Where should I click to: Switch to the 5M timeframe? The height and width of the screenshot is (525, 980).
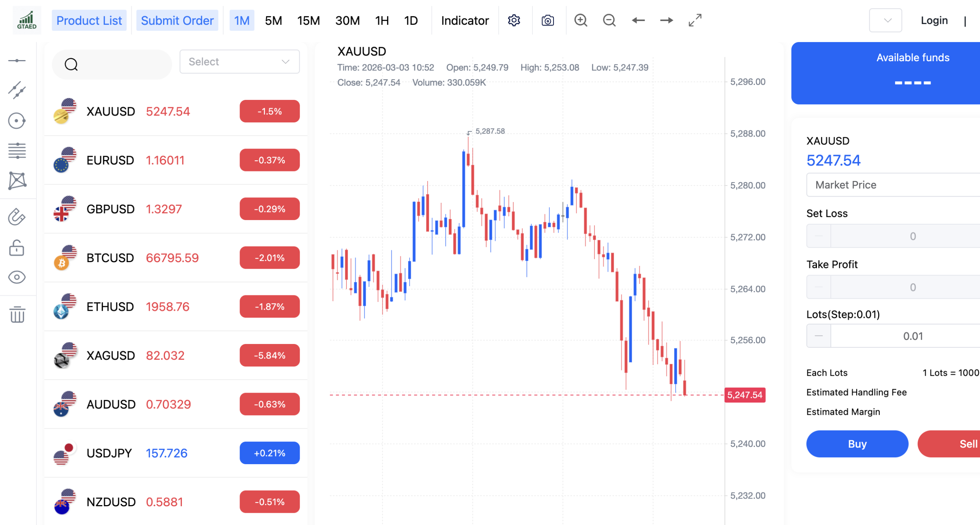click(x=273, y=20)
